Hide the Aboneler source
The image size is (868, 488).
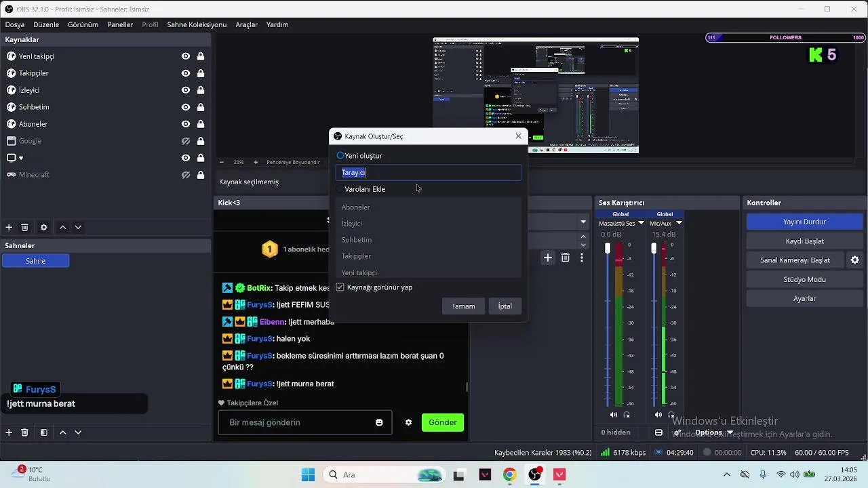[185, 124]
